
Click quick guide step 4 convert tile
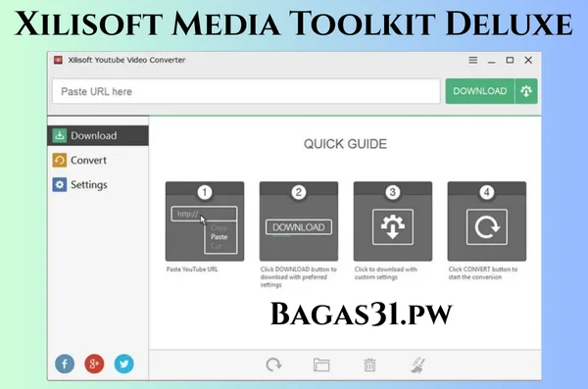pyautogui.click(x=487, y=221)
